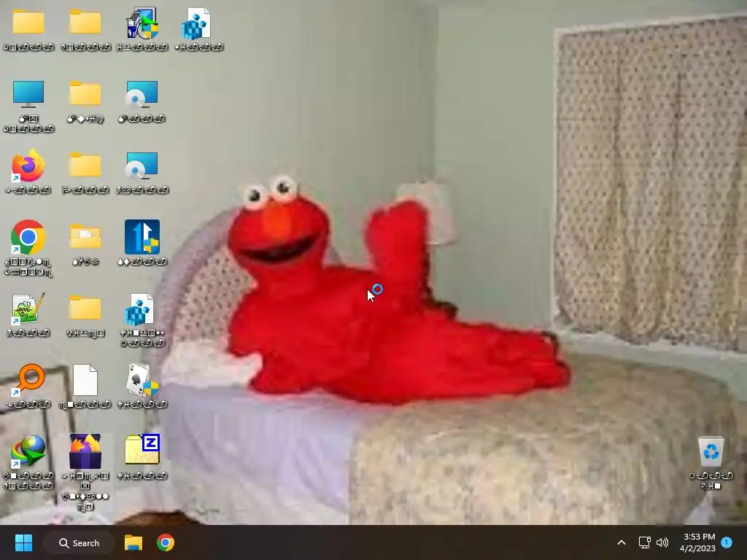Select the playing cards icon with shield
This screenshot has height=560, width=747.
(x=142, y=380)
